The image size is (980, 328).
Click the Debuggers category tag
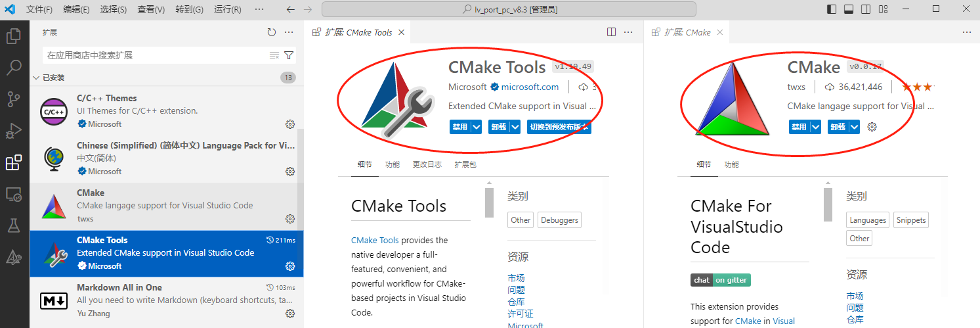[560, 220]
